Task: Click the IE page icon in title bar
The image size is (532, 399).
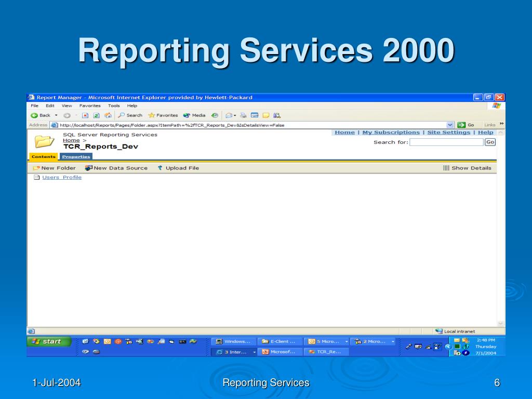Action: (x=31, y=97)
